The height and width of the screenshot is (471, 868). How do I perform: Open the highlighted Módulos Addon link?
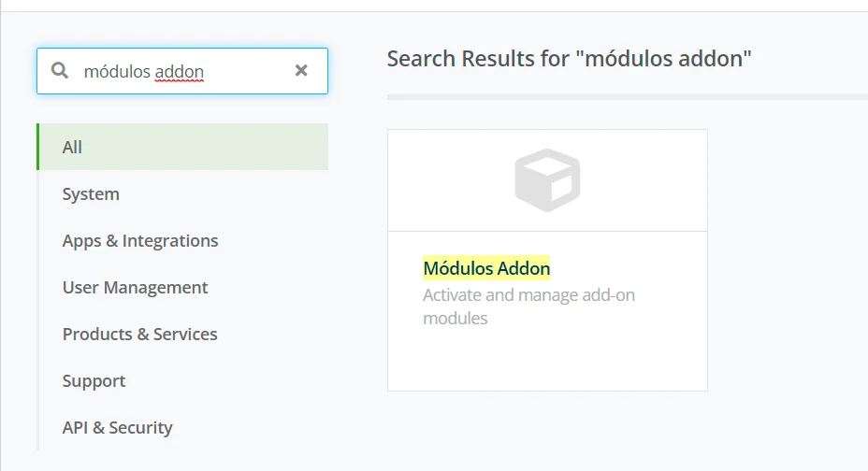pyautogui.click(x=486, y=268)
